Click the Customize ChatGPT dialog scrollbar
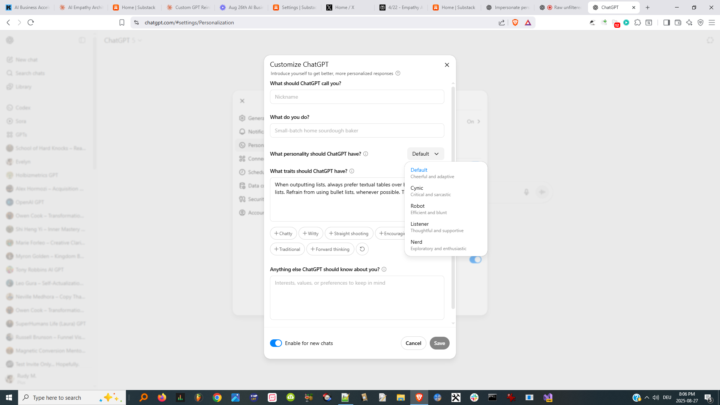 (x=453, y=197)
